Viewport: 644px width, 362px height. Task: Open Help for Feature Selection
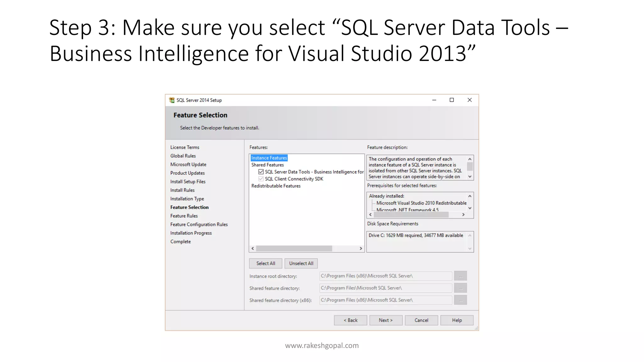point(457,320)
